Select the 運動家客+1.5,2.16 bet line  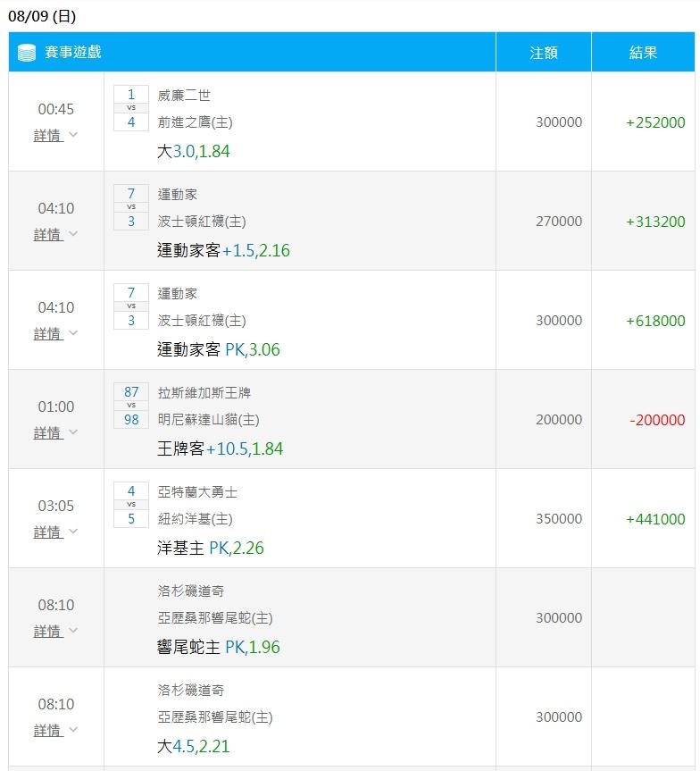tap(223, 251)
